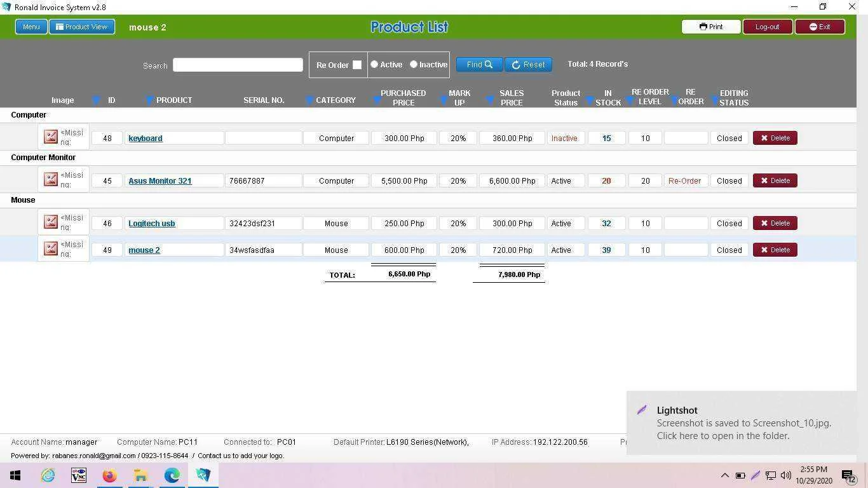Click the Computer Monitor group header
868x488 pixels.
43,157
